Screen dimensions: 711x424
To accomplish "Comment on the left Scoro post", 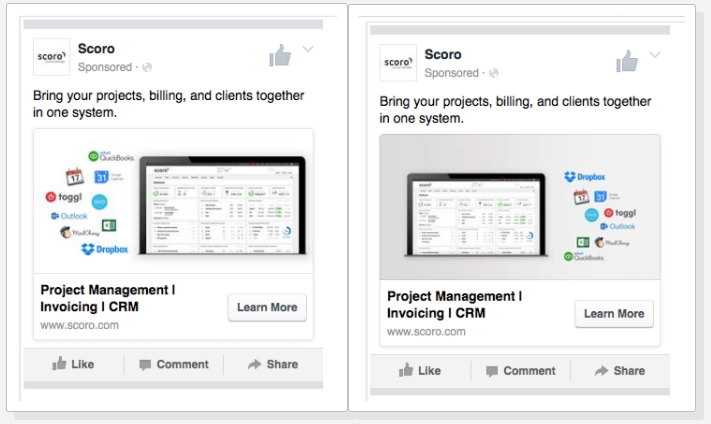I will point(173,364).
